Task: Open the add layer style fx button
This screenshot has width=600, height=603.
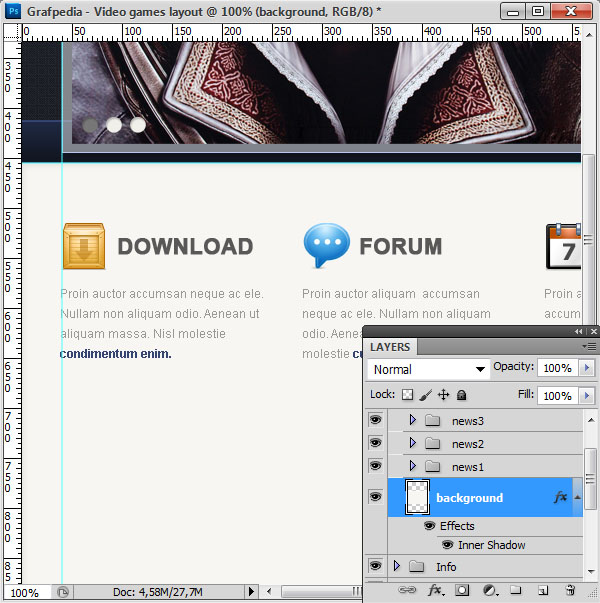Action: pos(435,590)
